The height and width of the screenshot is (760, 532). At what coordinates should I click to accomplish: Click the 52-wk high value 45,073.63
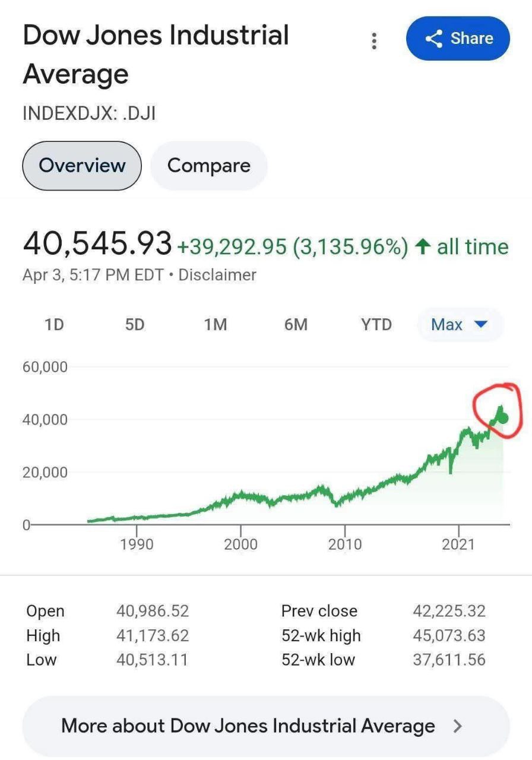click(x=449, y=635)
